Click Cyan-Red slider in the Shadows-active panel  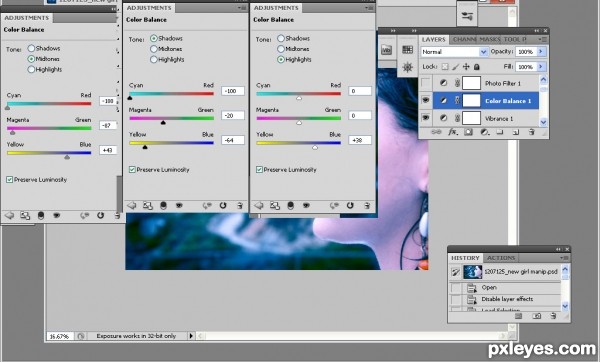click(x=171, y=94)
